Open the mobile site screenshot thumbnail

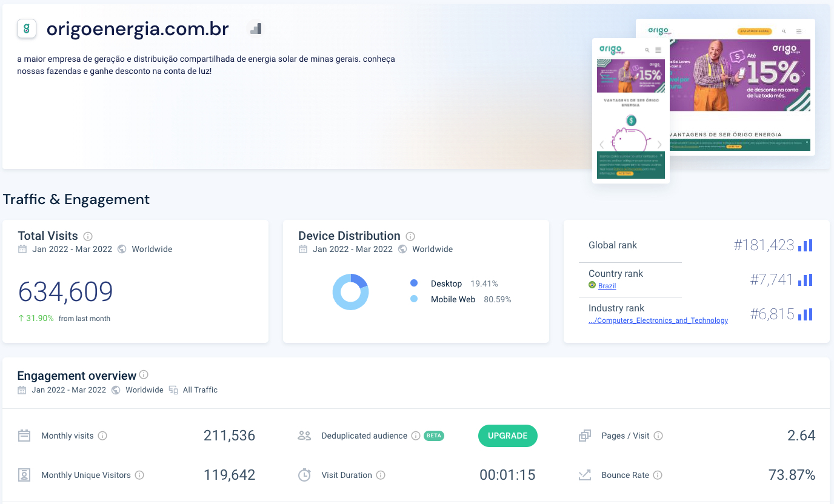tap(631, 110)
